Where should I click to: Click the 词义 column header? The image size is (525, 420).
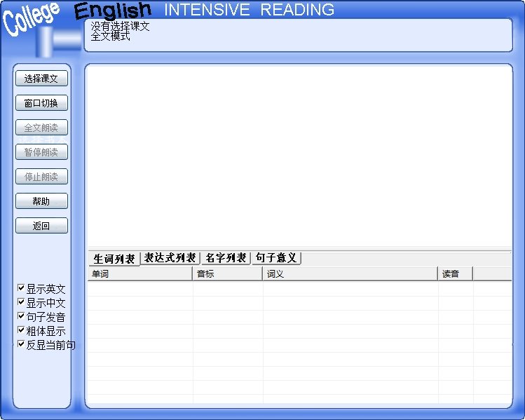coord(350,274)
